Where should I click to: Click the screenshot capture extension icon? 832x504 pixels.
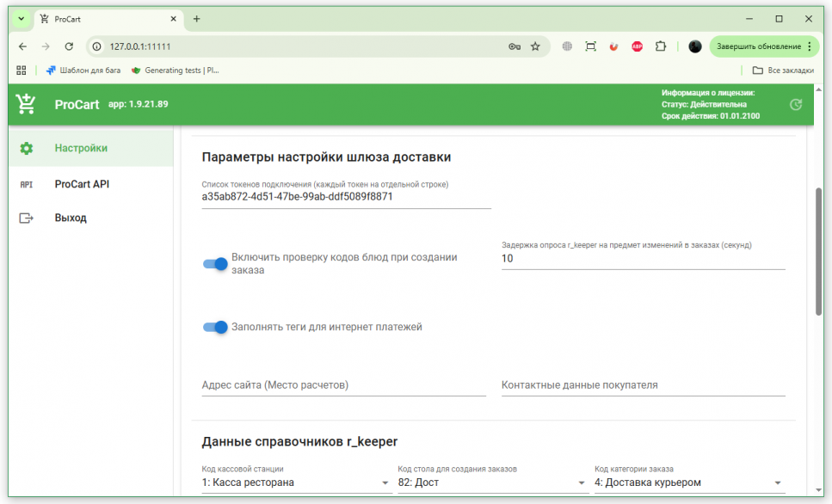pyautogui.click(x=590, y=46)
